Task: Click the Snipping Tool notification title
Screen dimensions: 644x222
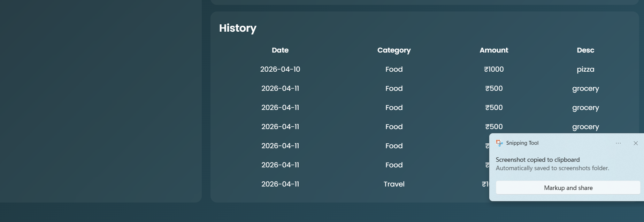Action: [522, 143]
